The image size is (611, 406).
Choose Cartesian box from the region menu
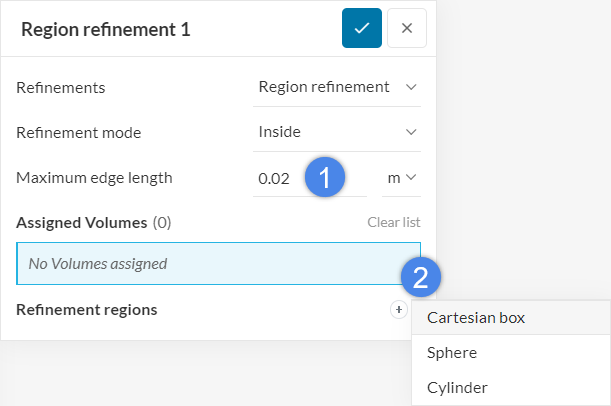pos(476,318)
